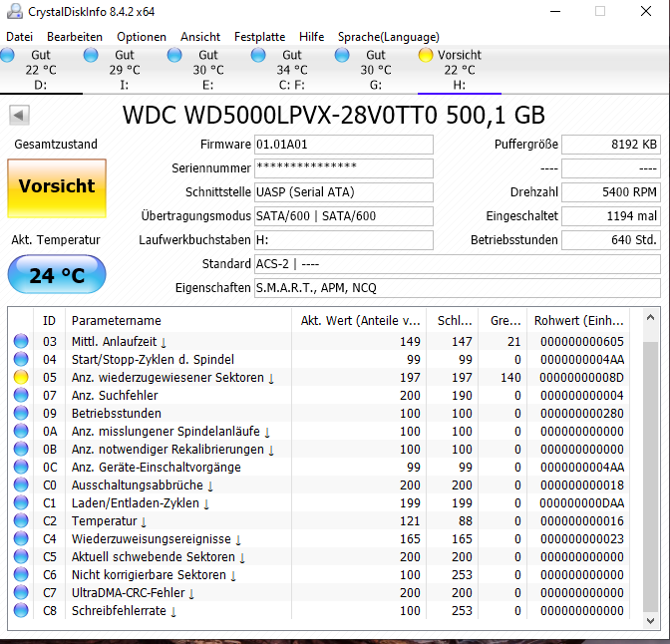The width and height of the screenshot is (670, 644).
Task: Click the blue status orb for drive C: F:
Action: point(258,55)
